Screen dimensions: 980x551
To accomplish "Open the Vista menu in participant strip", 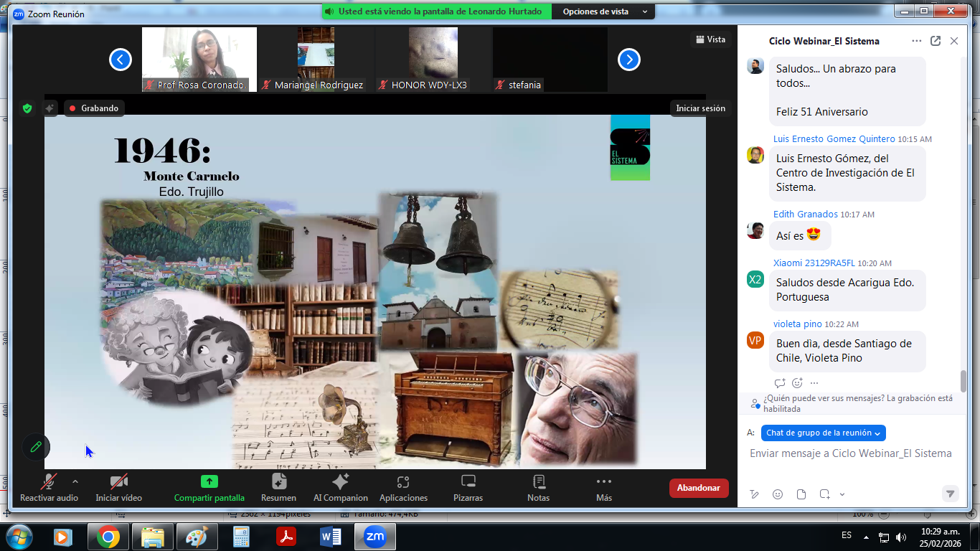I will pyautogui.click(x=710, y=39).
